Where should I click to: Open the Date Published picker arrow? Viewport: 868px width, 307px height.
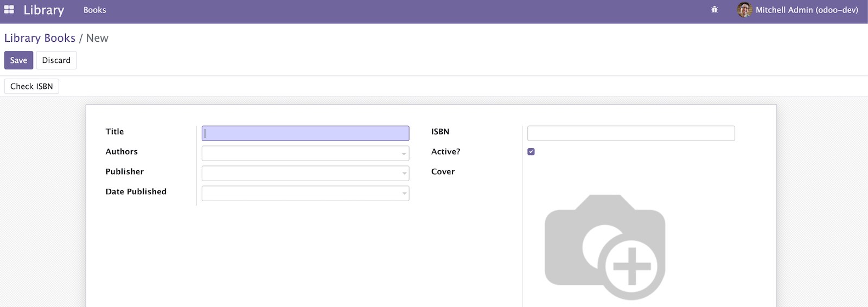tap(404, 194)
